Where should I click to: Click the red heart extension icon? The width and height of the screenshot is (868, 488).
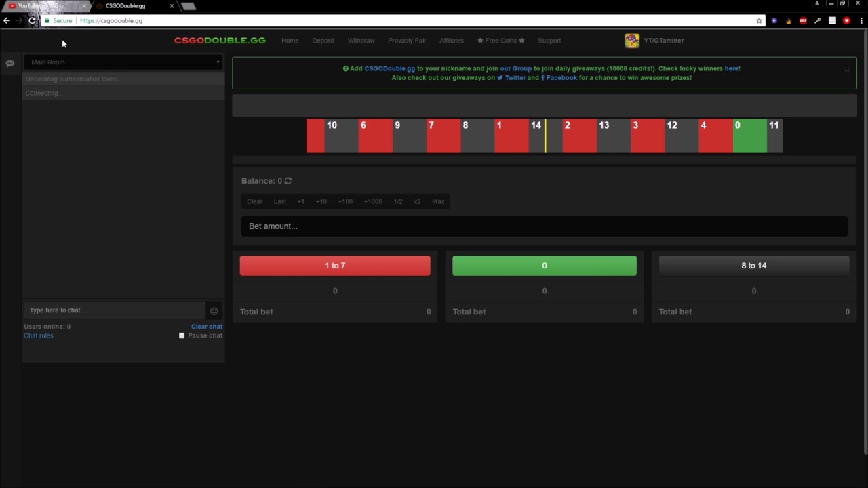(x=846, y=21)
